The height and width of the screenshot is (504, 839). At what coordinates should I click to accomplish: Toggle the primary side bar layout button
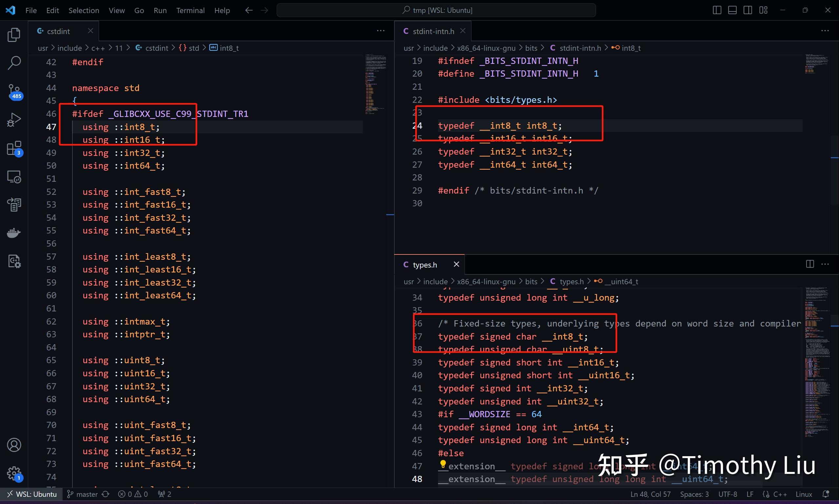tap(717, 10)
